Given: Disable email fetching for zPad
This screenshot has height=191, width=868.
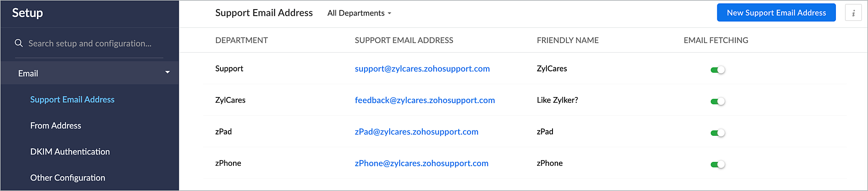Looking at the screenshot, I should (x=718, y=133).
